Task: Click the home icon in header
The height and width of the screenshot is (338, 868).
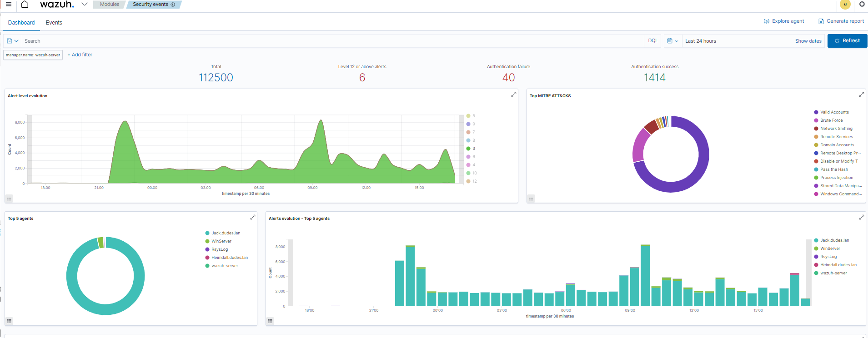Action: (25, 5)
